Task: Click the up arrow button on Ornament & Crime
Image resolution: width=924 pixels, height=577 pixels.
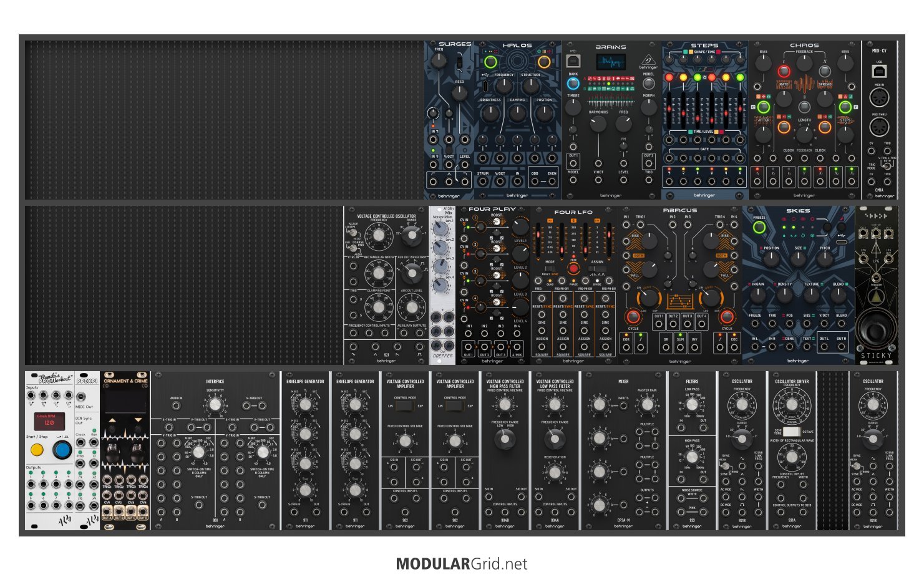Action: 112,420
